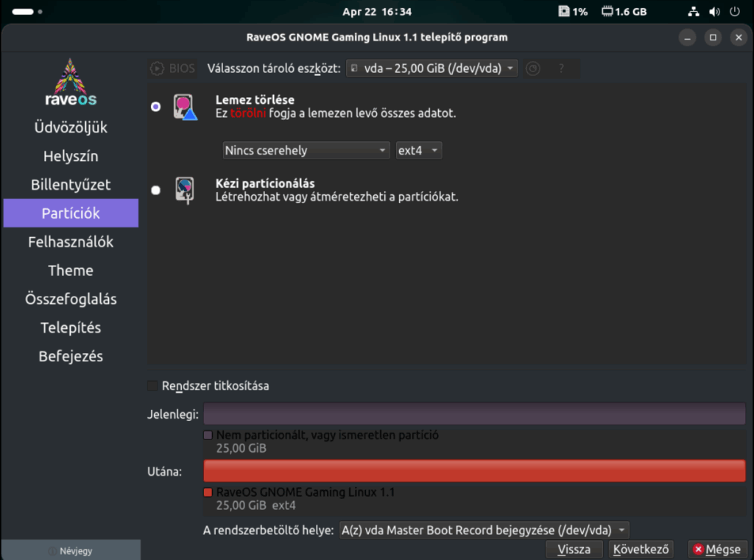This screenshot has width=754, height=560.
Task: Click the Jelenlegi purple partition bar
Action: pyautogui.click(x=474, y=414)
